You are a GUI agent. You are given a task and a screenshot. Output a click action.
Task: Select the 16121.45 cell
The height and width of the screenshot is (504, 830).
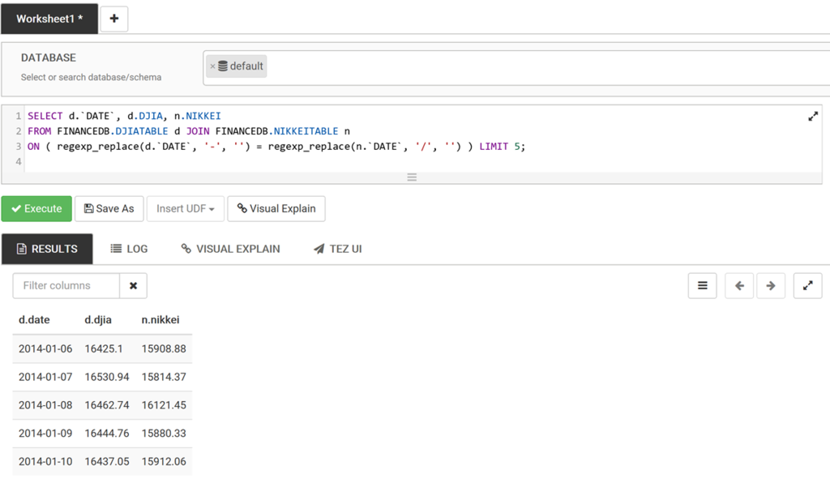[164, 405]
